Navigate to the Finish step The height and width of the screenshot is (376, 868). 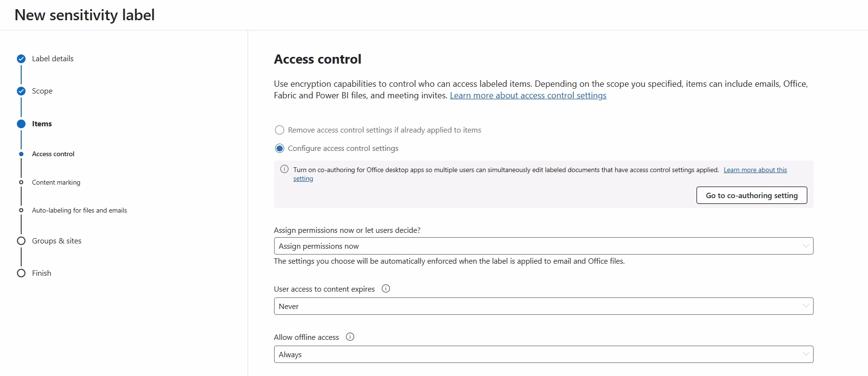[x=41, y=273]
